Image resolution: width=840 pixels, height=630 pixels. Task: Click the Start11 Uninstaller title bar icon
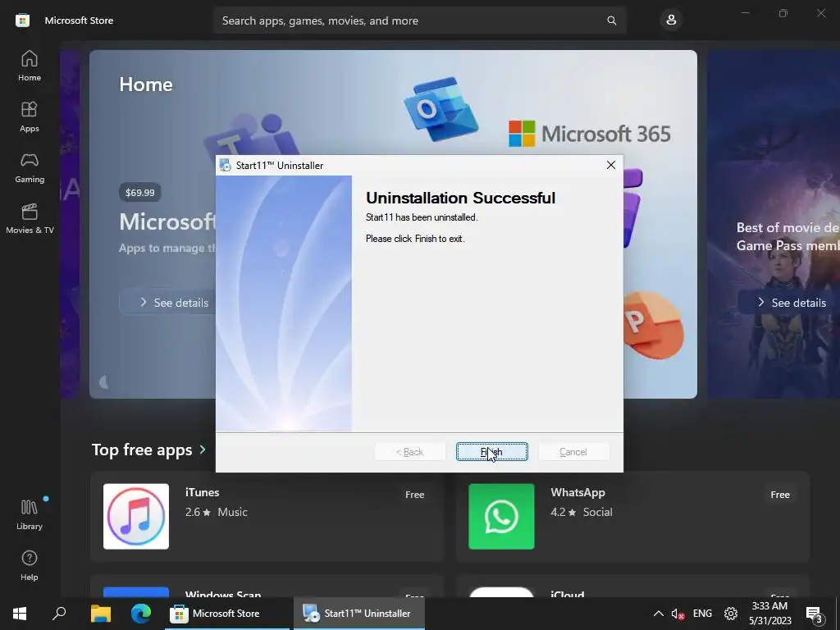(225, 165)
